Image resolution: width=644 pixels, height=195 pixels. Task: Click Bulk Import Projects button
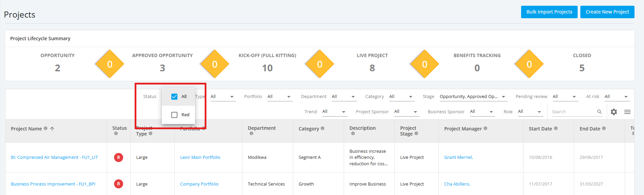(x=549, y=12)
